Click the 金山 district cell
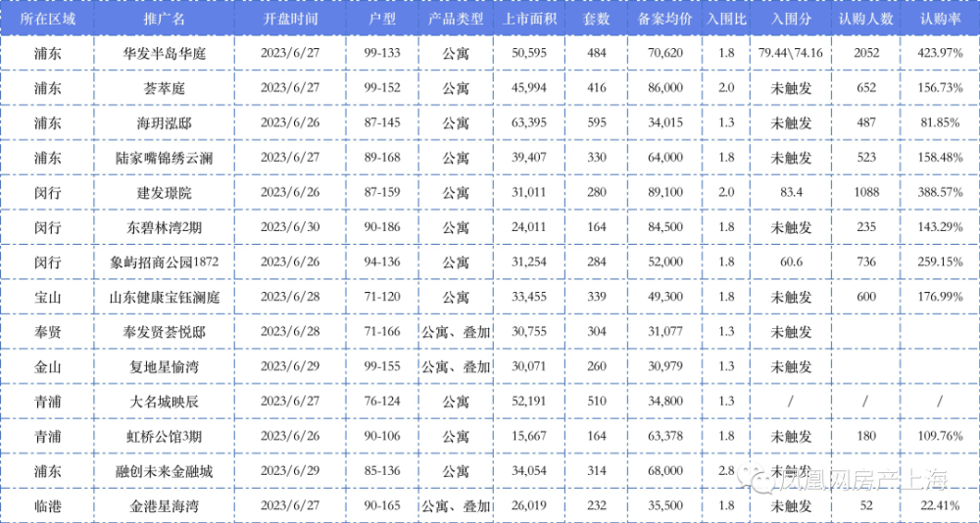Image resolution: width=980 pixels, height=523 pixels. tap(47, 367)
